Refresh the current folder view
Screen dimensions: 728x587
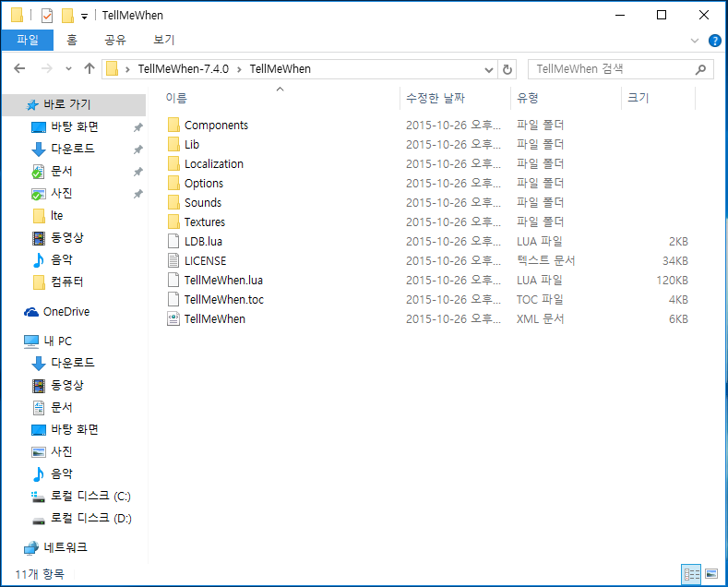click(507, 69)
